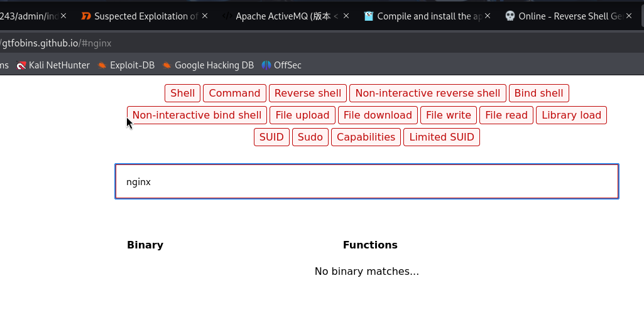This screenshot has height=320, width=644.
Task: Click the skull favicon on Reverse Shell tab
Action: pos(510,16)
